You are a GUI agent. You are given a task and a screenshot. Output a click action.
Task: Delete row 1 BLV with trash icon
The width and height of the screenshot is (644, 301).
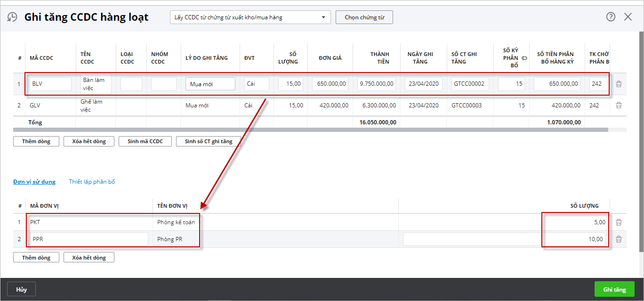619,84
